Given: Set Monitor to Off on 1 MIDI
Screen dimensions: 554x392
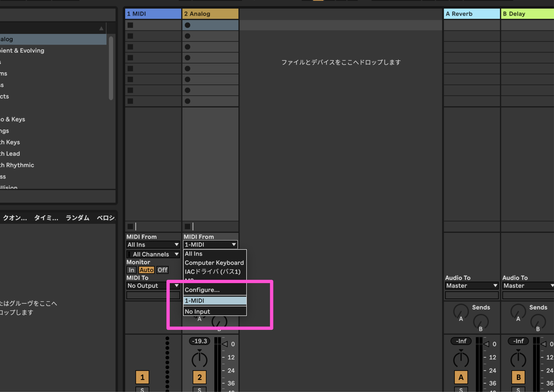Looking at the screenshot, I should pyautogui.click(x=162, y=270).
